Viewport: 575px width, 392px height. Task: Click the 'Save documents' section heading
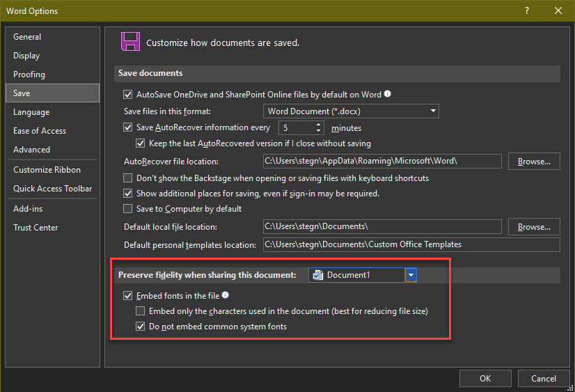coord(150,73)
